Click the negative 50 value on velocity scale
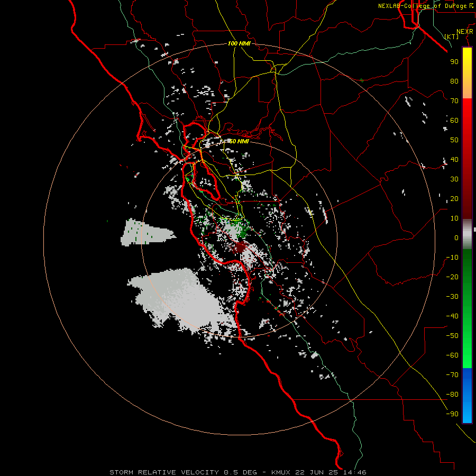This screenshot has width=476, height=476. (452, 335)
